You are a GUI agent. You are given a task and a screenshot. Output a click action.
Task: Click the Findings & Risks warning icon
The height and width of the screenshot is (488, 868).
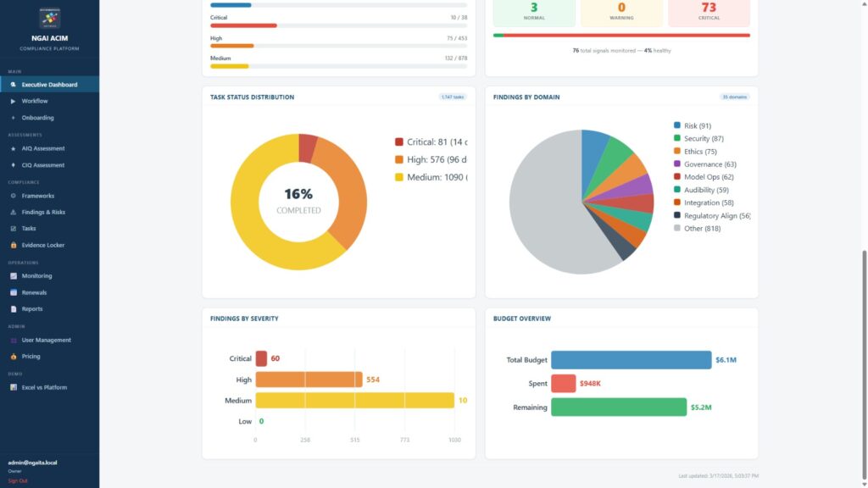click(13, 212)
